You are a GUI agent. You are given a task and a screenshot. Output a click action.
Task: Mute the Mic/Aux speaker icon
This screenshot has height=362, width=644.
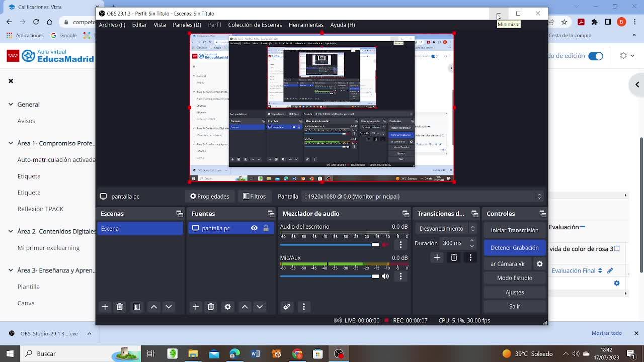pyautogui.click(x=385, y=276)
